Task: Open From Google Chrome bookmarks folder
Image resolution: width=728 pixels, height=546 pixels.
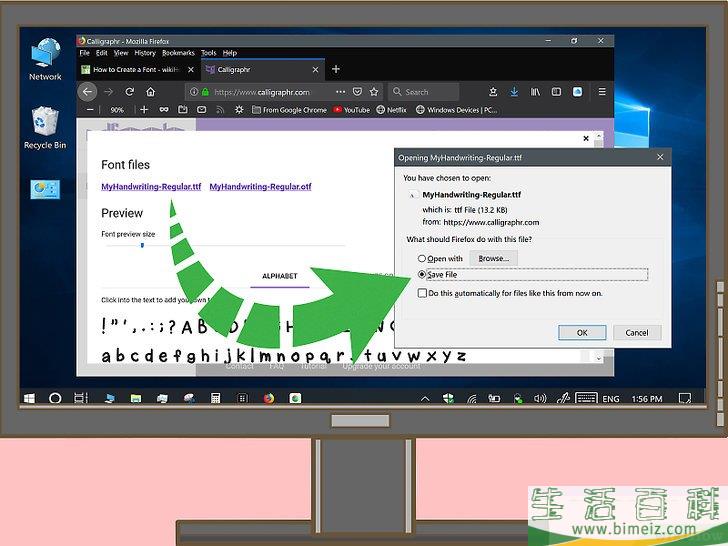Action: click(289, 110)
